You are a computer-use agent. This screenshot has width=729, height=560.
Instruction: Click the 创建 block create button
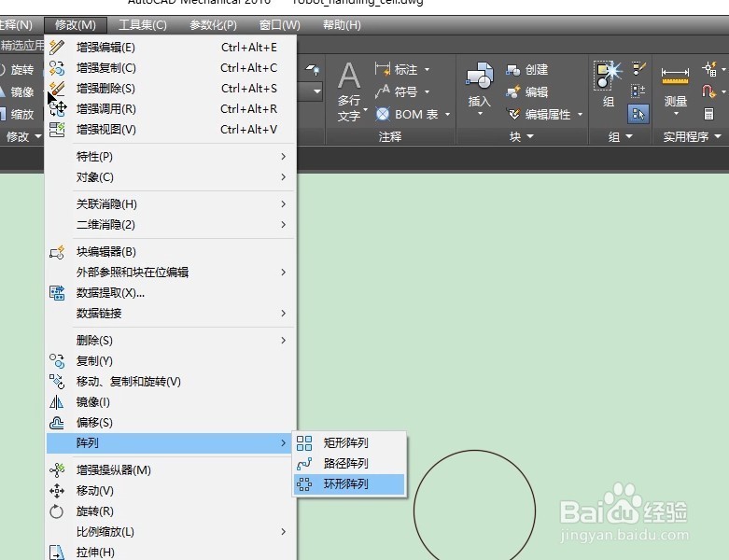(x=527, y=70)
